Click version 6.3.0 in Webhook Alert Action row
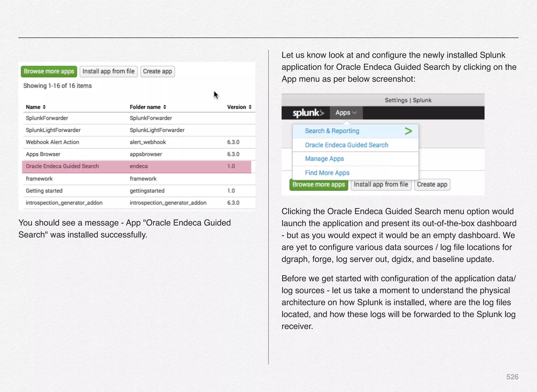This screenshot has width=537, height=392. click(233, 142)
